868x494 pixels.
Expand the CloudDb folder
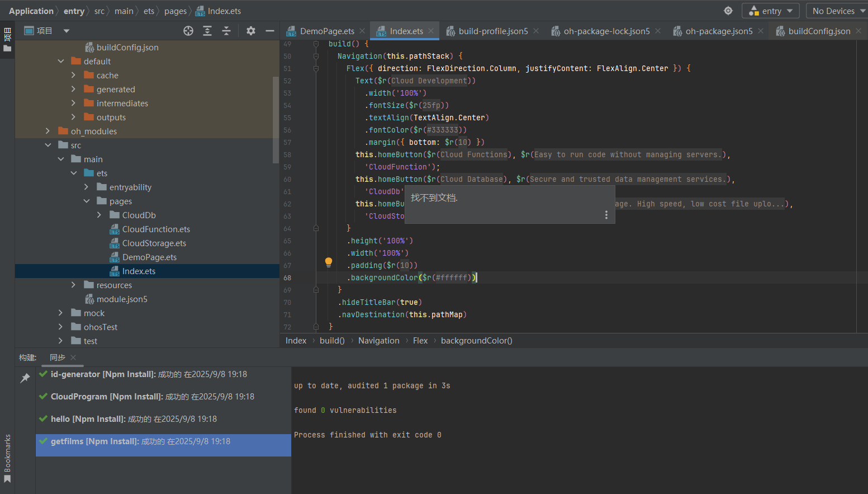99,215
